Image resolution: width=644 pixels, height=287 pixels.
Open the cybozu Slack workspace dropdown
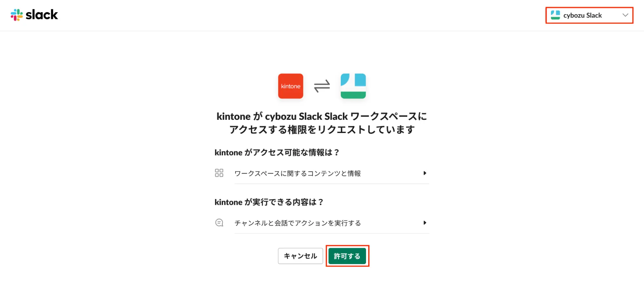589,15
